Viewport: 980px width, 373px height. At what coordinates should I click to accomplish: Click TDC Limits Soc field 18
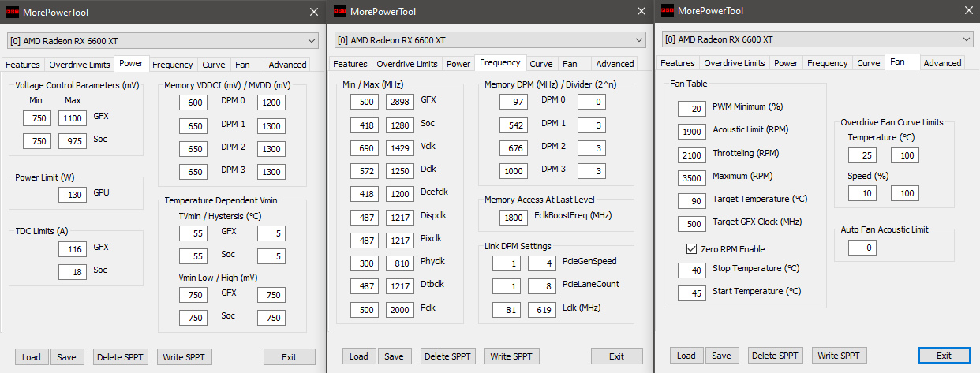point(73,272)
